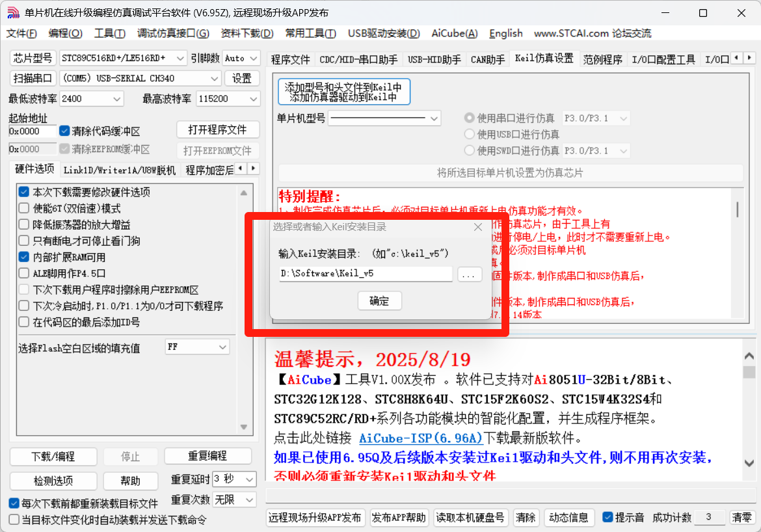
Task: Click hardware options list scroll down arrow
Action: [244, 427]
